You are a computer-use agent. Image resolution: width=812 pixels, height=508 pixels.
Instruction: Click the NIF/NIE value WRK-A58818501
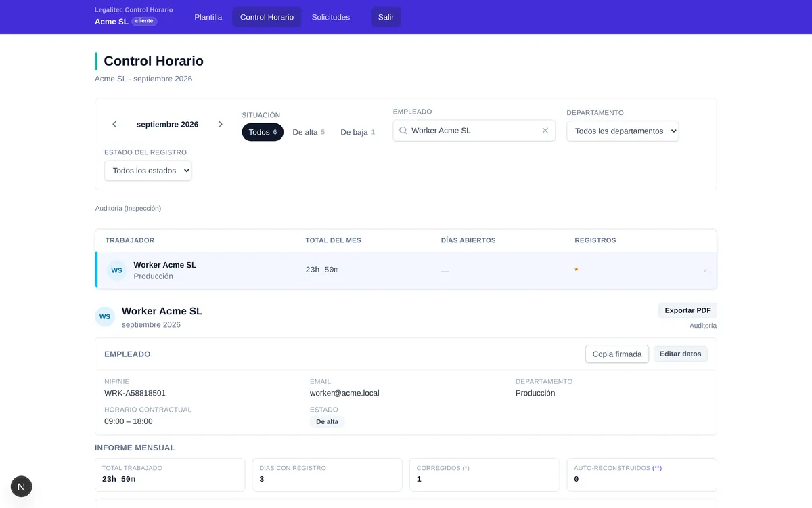[x=135, y=393]
